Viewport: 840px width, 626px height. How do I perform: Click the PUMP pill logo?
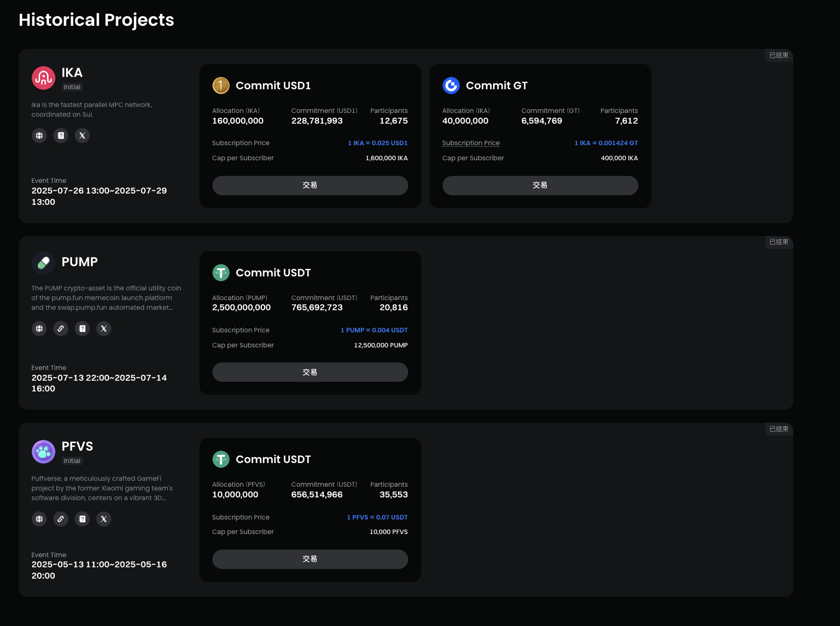44,263
